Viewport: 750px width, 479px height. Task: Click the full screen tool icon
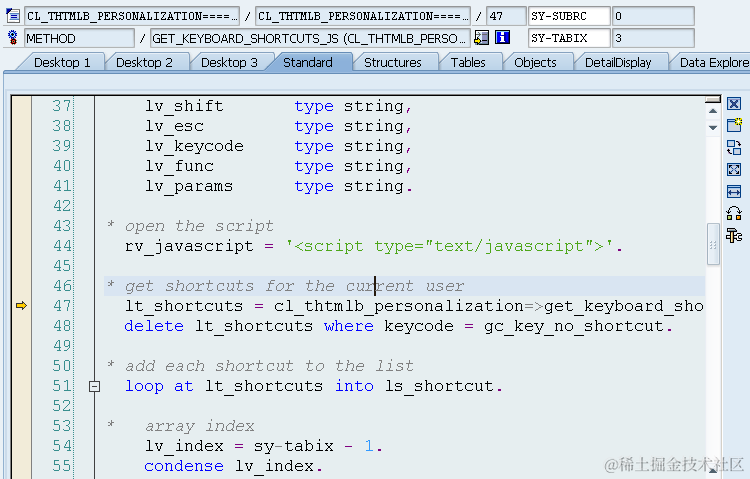734,169
